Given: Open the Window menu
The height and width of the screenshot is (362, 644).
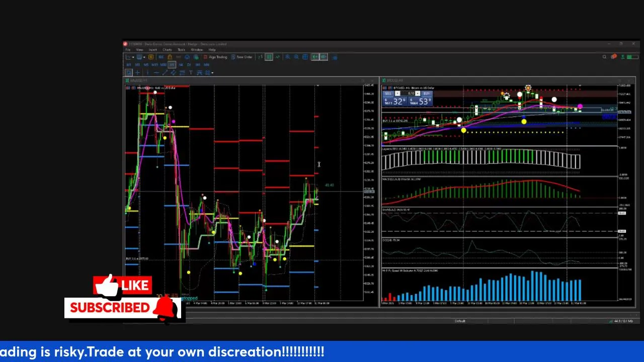Looking at the screenshot, I should (197, 50).
